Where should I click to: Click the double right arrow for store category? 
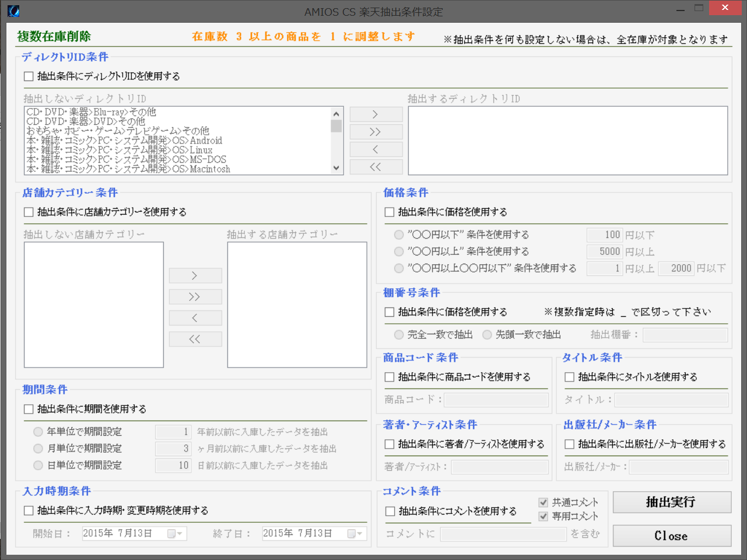click(x=195, y=297)
